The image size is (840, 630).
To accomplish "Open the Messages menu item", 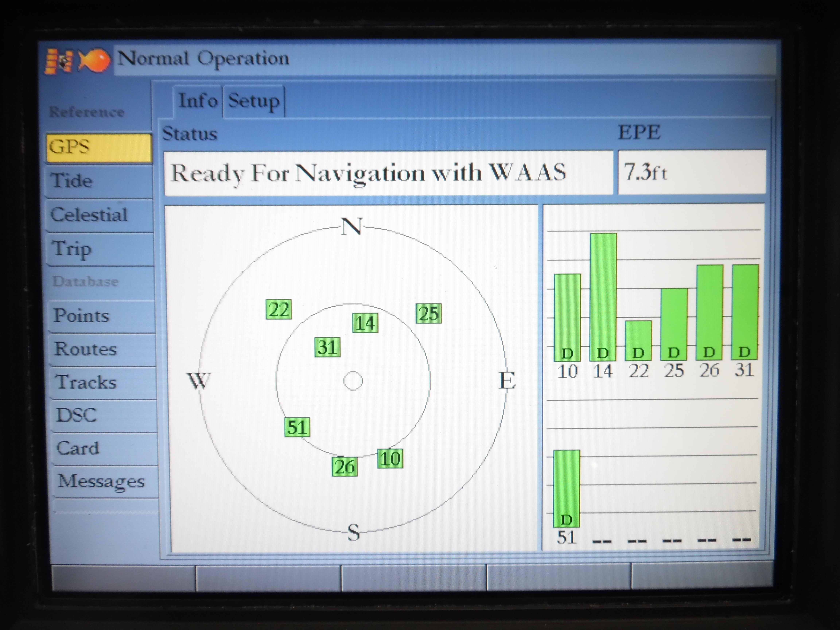I will 106,481.
